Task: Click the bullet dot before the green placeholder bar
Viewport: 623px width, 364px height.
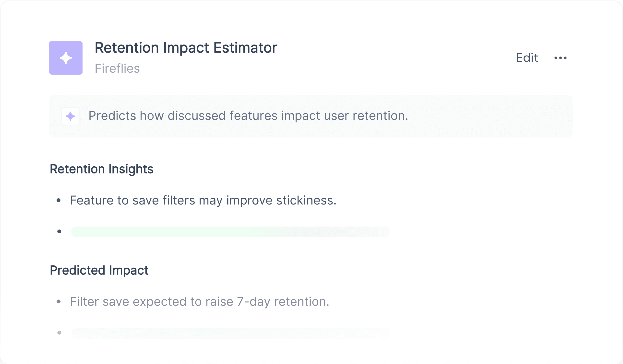Action: coord(59,231)
